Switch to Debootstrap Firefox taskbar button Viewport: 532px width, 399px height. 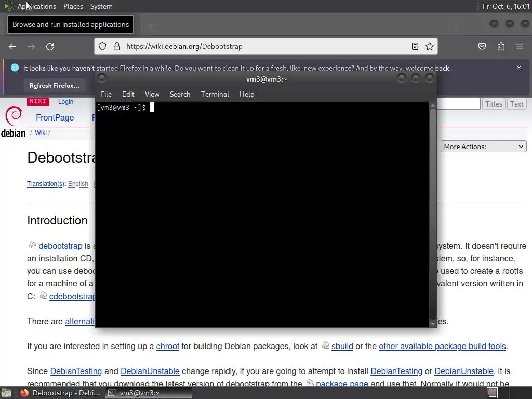(60, 393)
